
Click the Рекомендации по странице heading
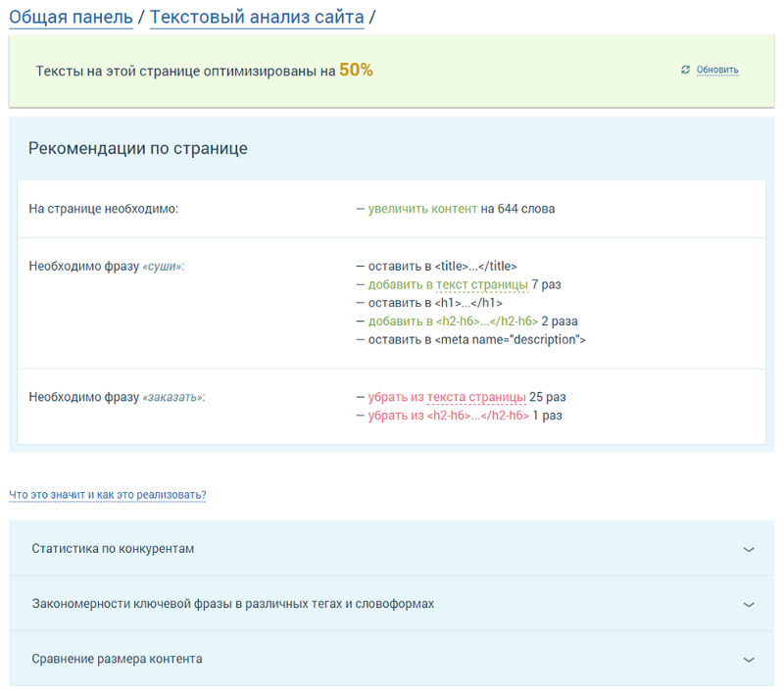coord(138,148)
